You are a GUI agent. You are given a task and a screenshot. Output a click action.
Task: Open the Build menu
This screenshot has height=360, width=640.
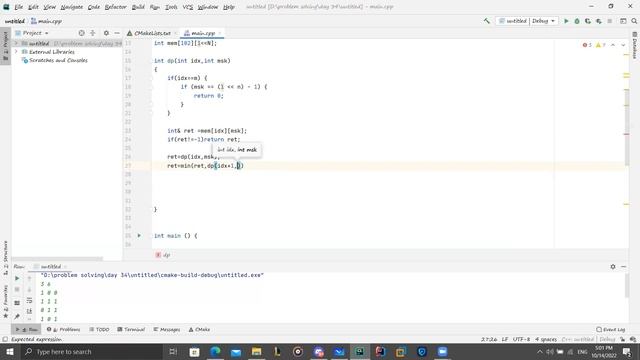(138, 7)
